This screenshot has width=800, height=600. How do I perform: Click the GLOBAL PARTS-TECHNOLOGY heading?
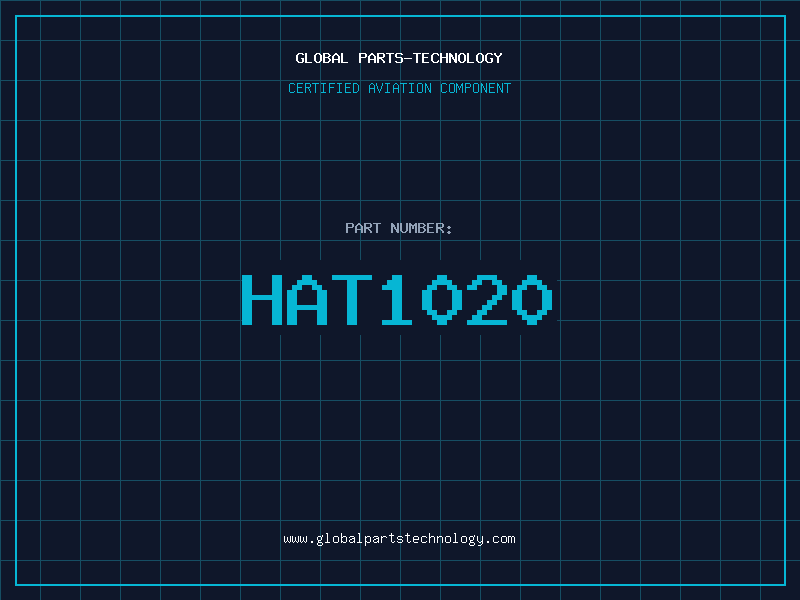click(x=399, y=59)
